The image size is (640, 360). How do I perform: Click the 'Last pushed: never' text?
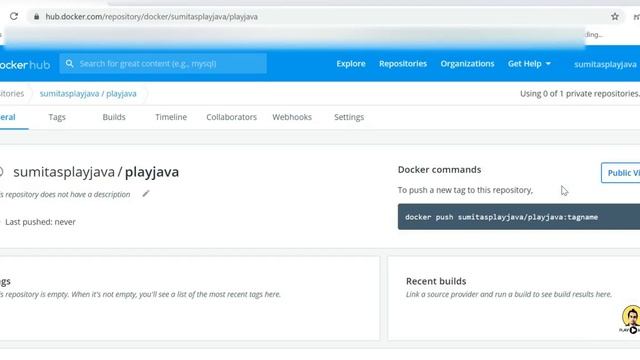(40, 222)
